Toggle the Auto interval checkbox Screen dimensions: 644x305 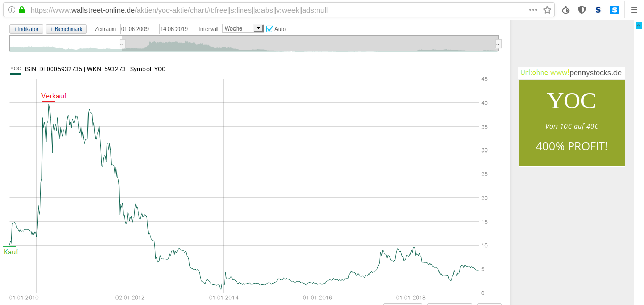(270, 29)
